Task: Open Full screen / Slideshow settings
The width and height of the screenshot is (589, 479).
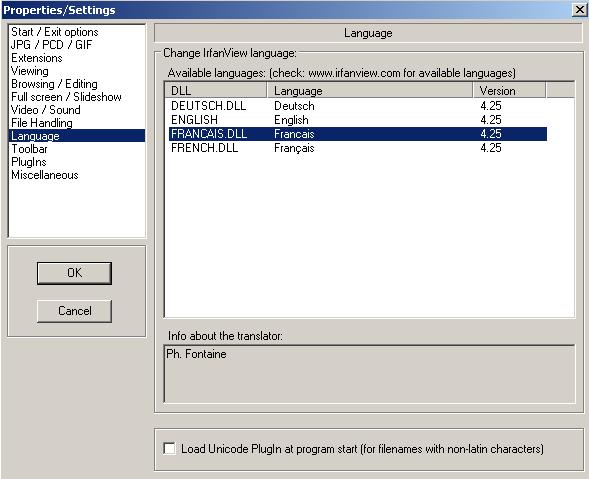Action: (66, 97)
